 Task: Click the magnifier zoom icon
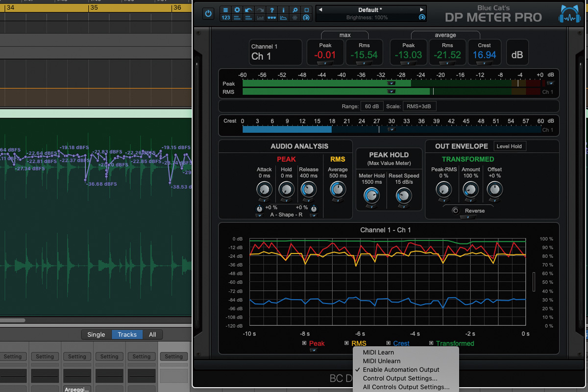tap(295, 10)
